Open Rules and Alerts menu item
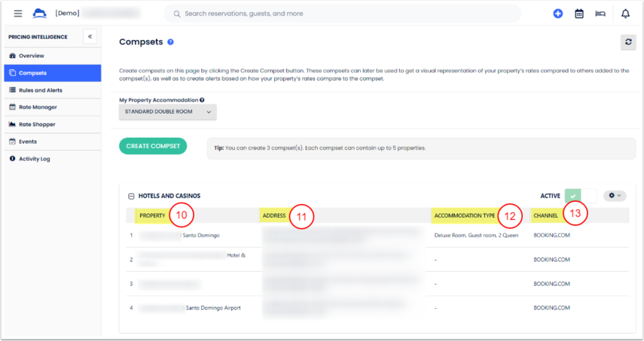The width and height of the screenshot is (644, 341). [41, 90]
